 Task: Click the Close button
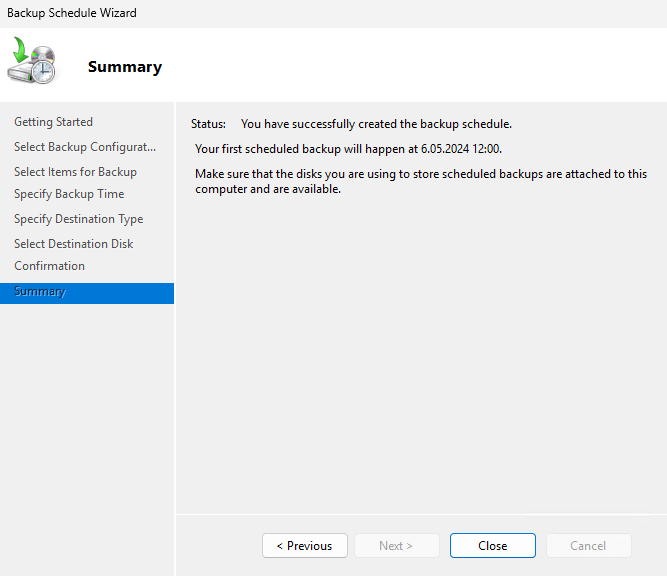click(x=492, y=545)
